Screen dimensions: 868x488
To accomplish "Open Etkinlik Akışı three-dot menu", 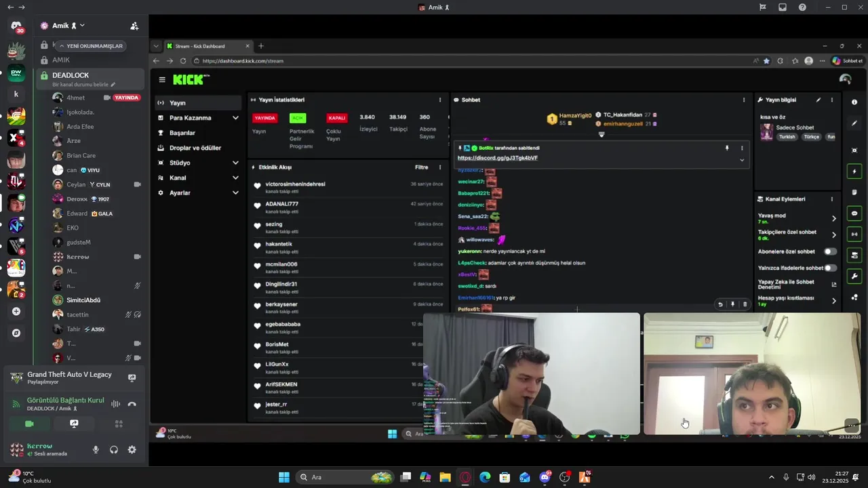I will (x=439, y=167).
